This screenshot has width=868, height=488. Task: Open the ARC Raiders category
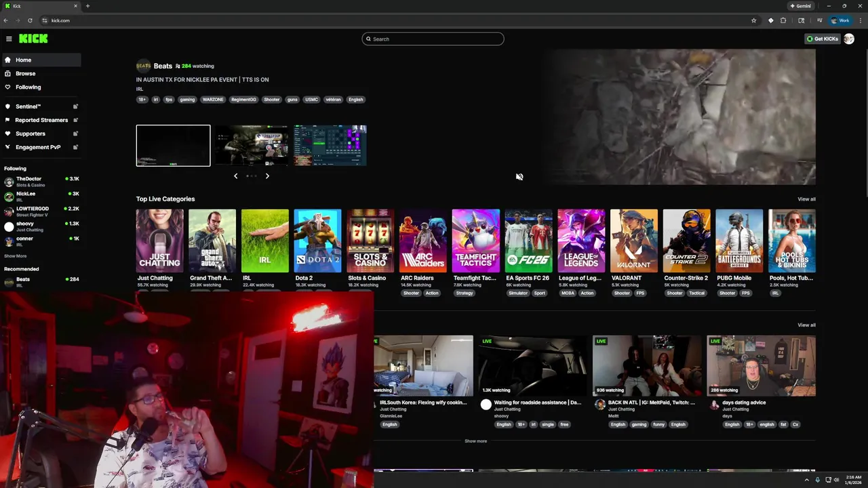(x=423, y=241)
